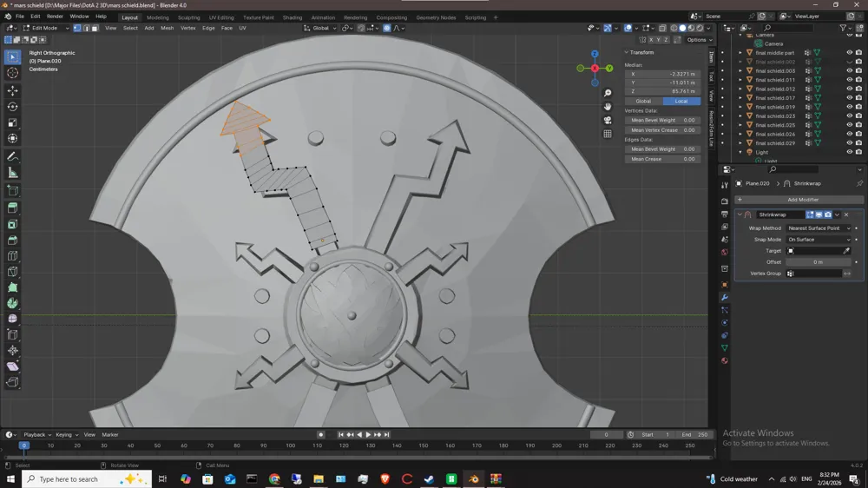
Task: Toggle Shrinkwrap modifier edit mode display
Action: [810, 214]
